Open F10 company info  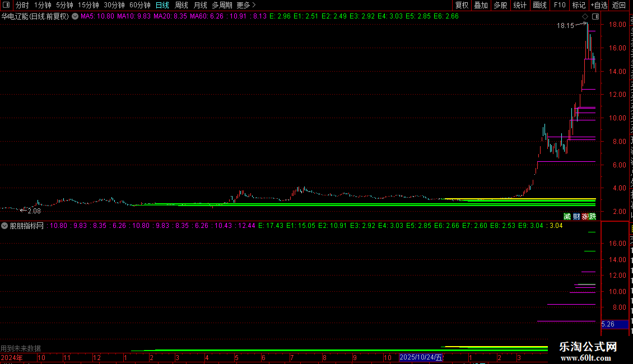[x=560, y=5]
